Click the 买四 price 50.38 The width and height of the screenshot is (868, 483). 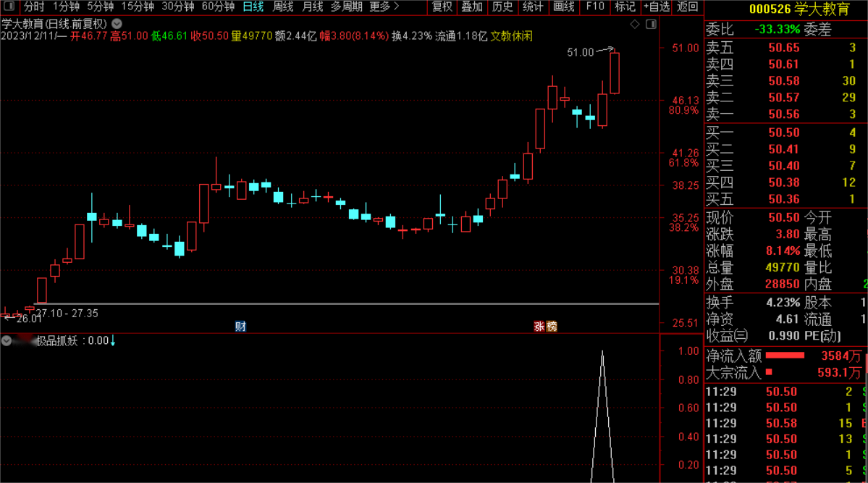click(x=784, y=182)
